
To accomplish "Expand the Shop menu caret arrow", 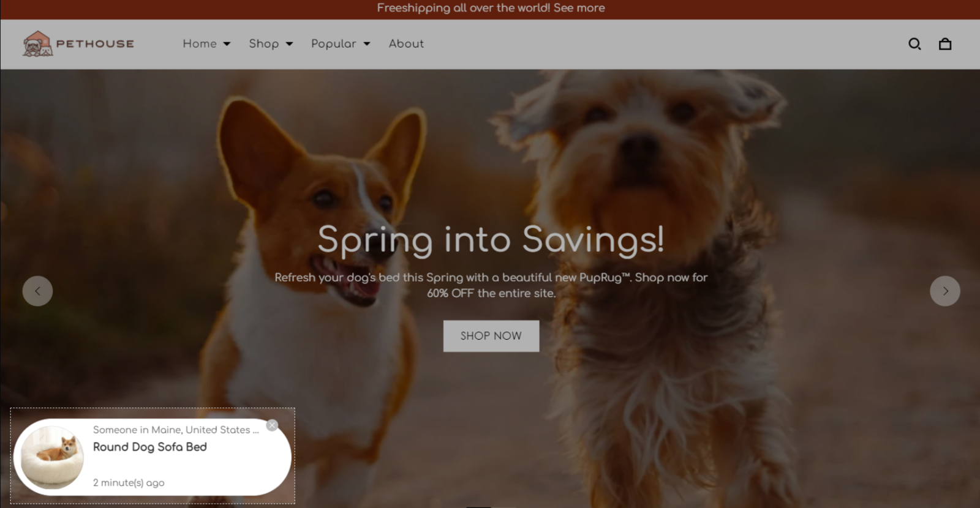I will click(290, 44).
